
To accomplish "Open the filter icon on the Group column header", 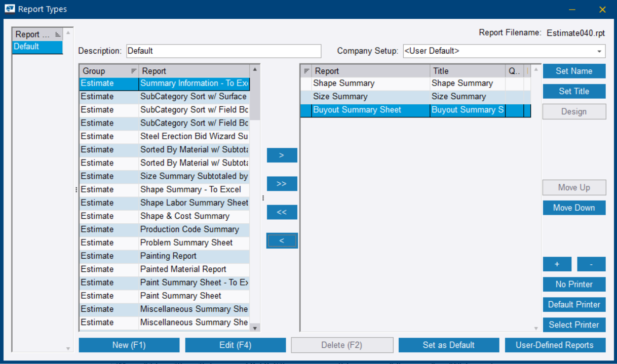I will (133, 70).
